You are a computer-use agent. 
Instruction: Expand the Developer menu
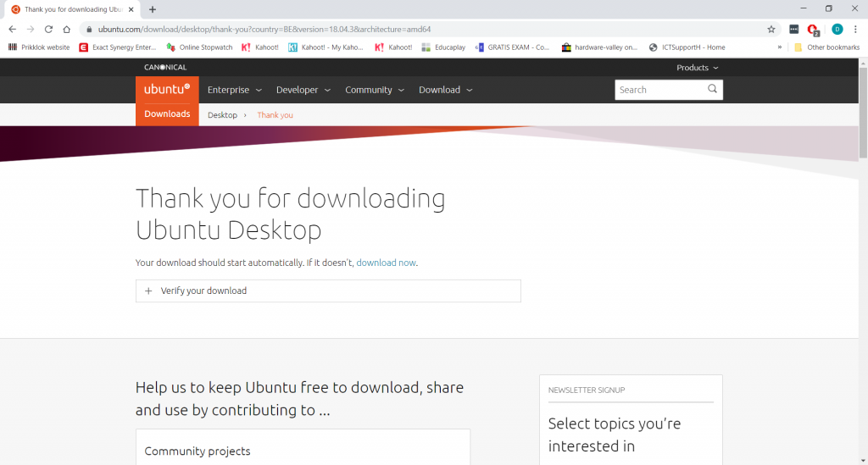coord(303,90)
